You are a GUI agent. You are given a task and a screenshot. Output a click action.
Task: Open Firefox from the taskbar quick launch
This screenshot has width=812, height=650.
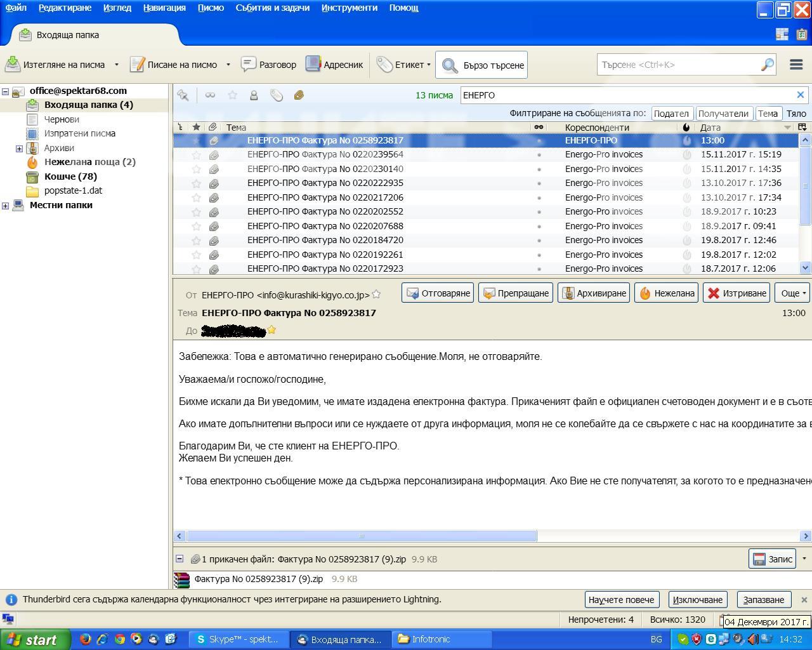point(85,639)
